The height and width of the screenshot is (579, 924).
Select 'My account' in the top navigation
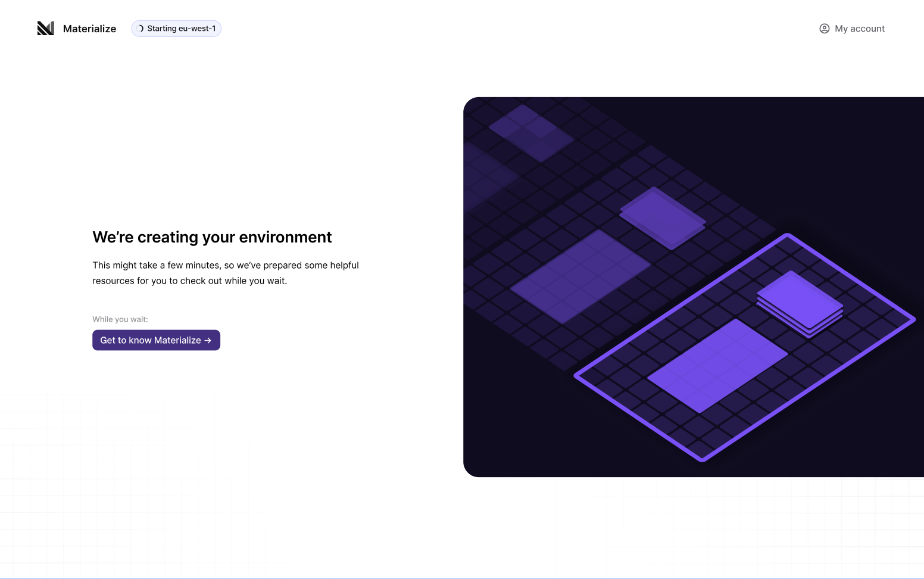coord(859,28)
